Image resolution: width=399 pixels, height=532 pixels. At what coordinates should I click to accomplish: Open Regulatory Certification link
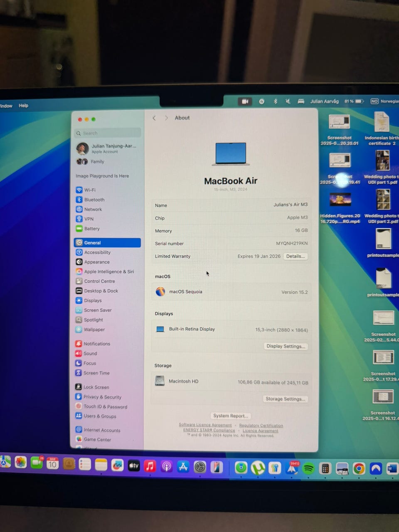pos(261,425)
